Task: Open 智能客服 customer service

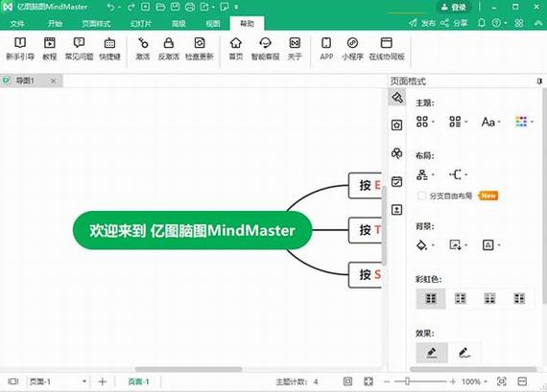Action: (266, 49)
